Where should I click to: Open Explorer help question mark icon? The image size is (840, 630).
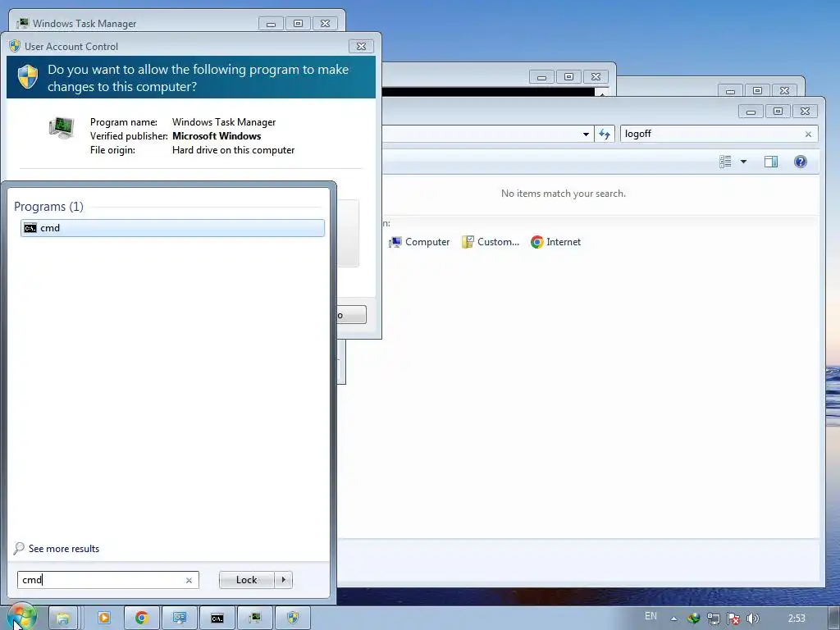(801, 162)
